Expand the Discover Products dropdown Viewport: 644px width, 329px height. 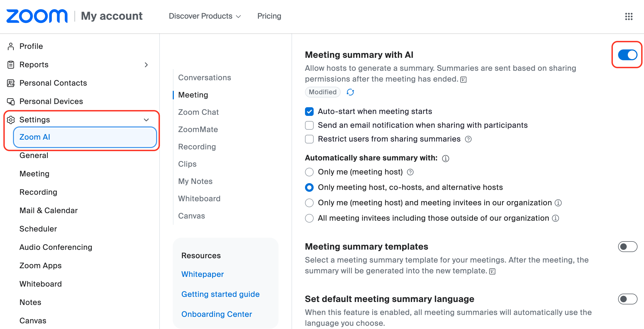coord(205,16)
